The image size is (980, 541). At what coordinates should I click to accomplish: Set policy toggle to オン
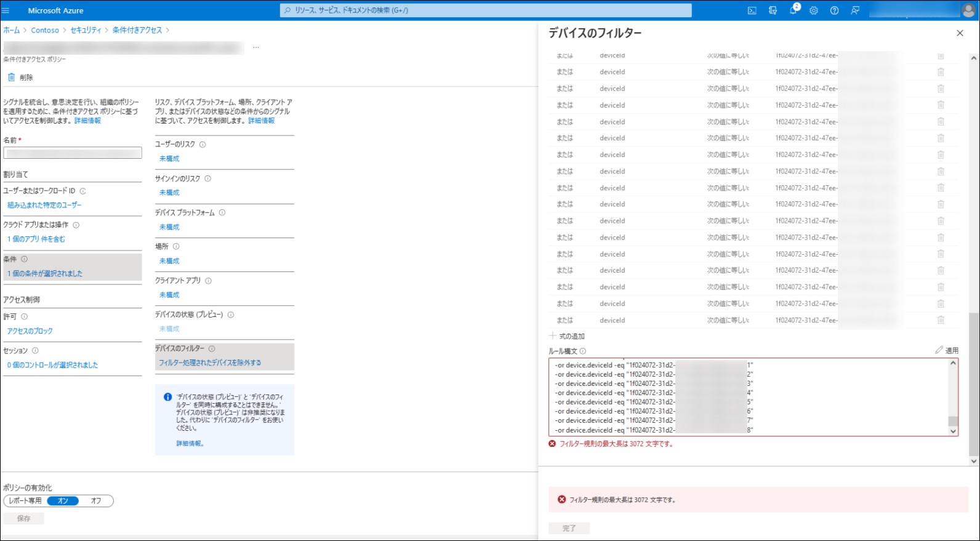click(63, 501)
